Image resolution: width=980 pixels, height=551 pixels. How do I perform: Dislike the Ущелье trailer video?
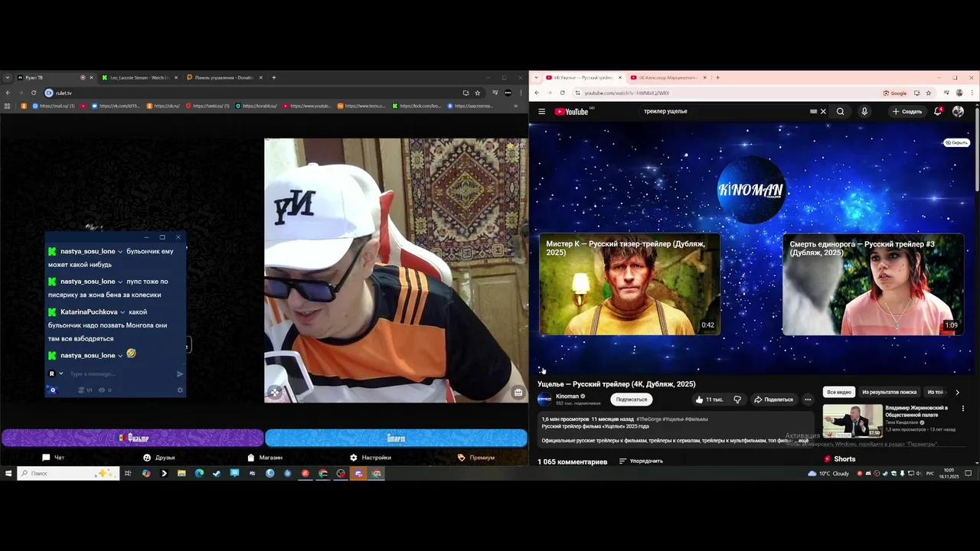737,399
